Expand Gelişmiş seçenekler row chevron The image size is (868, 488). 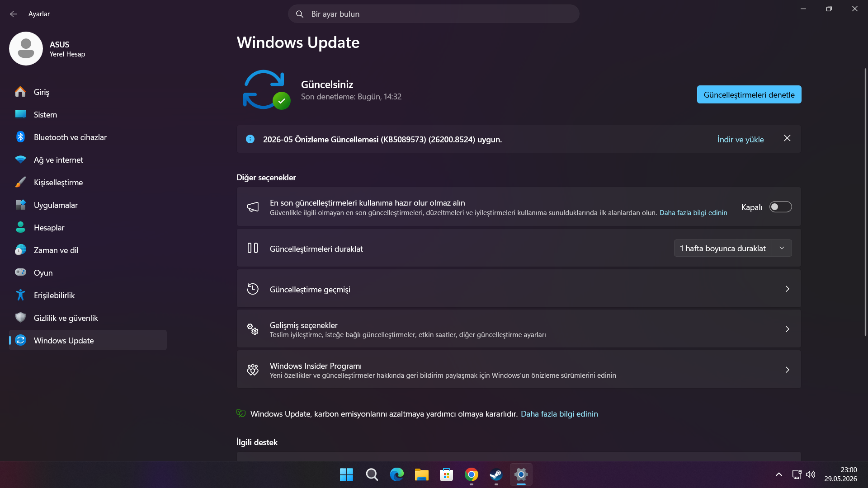tap(787, 329)
